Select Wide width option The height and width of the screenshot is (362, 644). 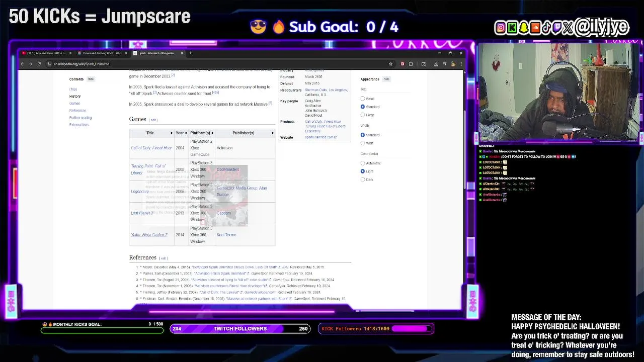point(363,143)
